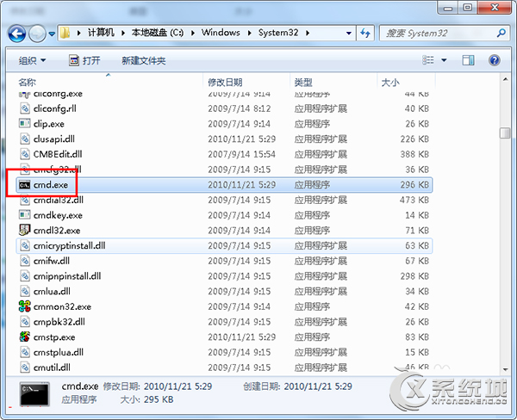This screenshot has width=517, height=420.
Task: Select the file name clip.exe
Action: pos(49,124)
